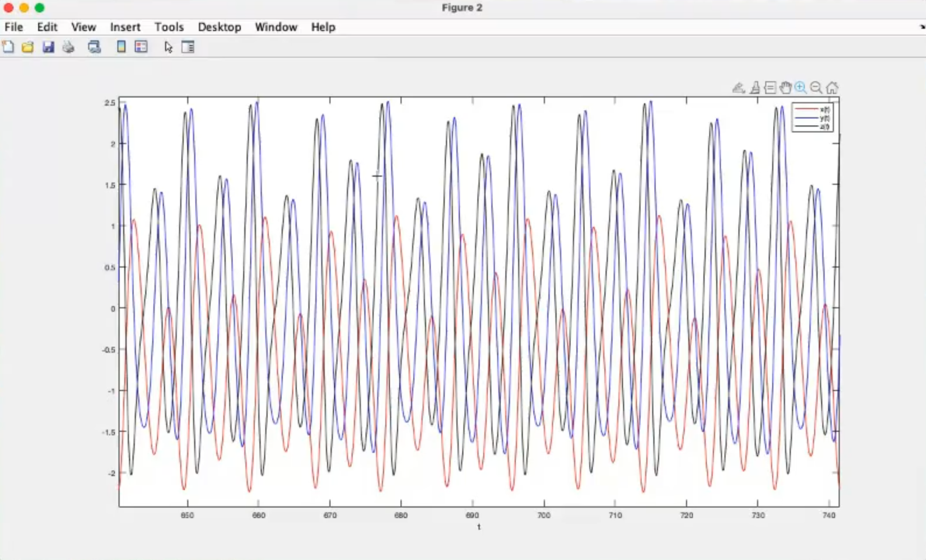Screen dimensions: 926x560
Task: Expand the Desktop menu
Action: coord(219,27)
